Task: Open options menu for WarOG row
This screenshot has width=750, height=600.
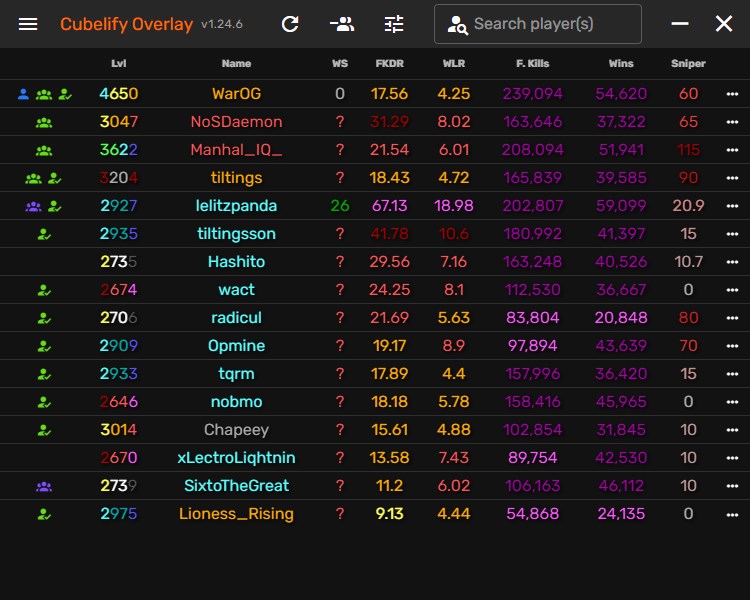Action: point(732,94)
